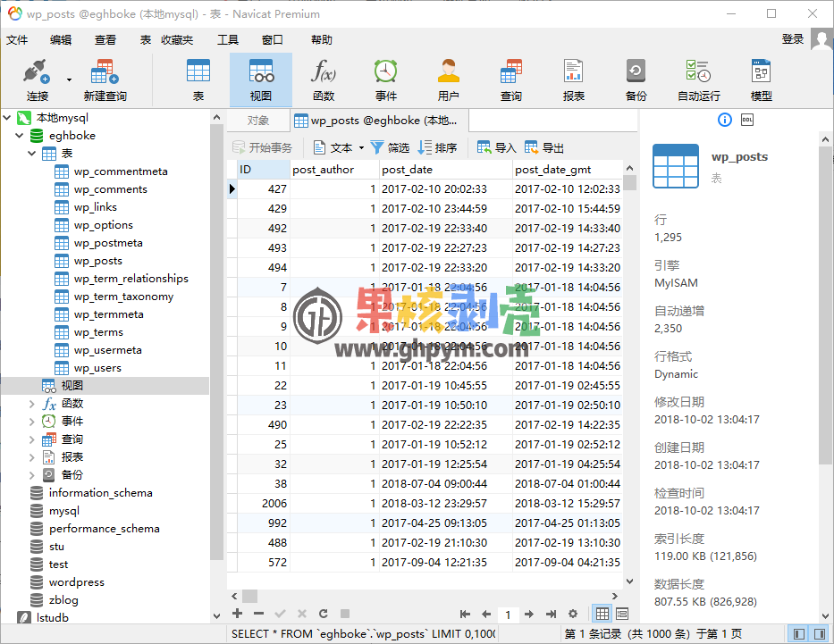Toggle the left navigation pane
This screenshot has width=834, height=644.
click(x=799, y=634)
